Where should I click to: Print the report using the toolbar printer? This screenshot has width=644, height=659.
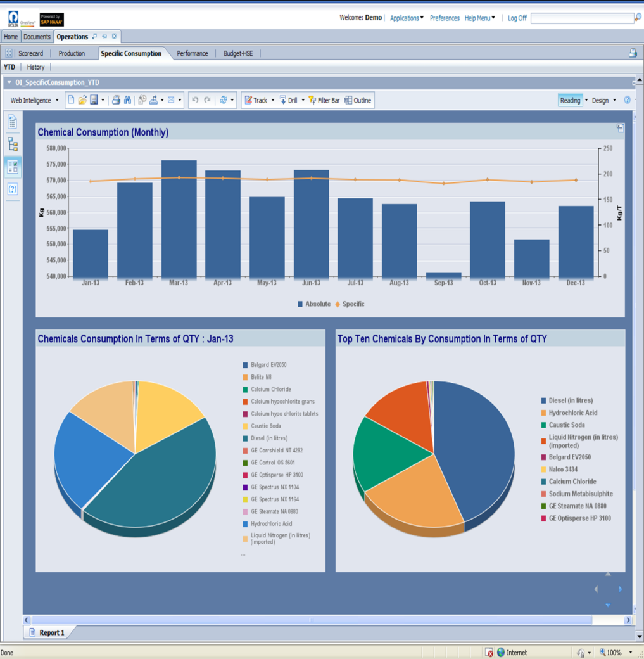pos(116,100)
